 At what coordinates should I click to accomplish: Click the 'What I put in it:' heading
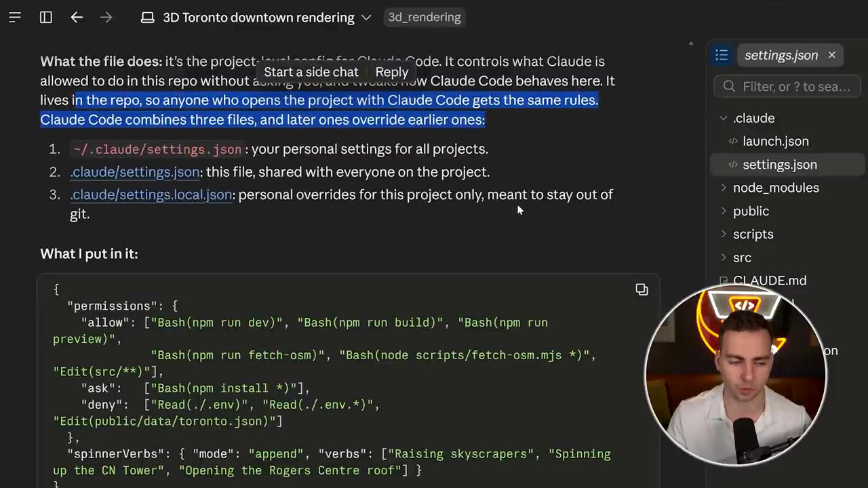pyautogui.click(x=89, y=253)
